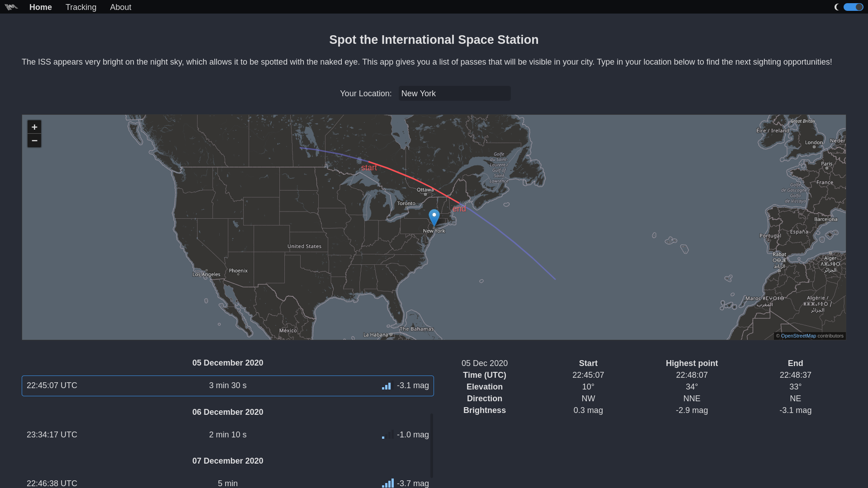Click the zoom in (+) map control
Image resolution: width=868 pixels, height=488 pixels.
click(x=34, y=127)
